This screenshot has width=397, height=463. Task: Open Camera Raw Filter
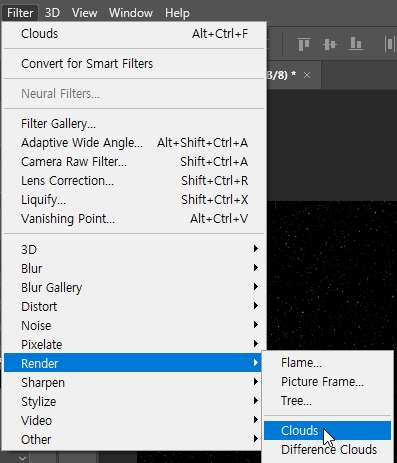[134, 162]
